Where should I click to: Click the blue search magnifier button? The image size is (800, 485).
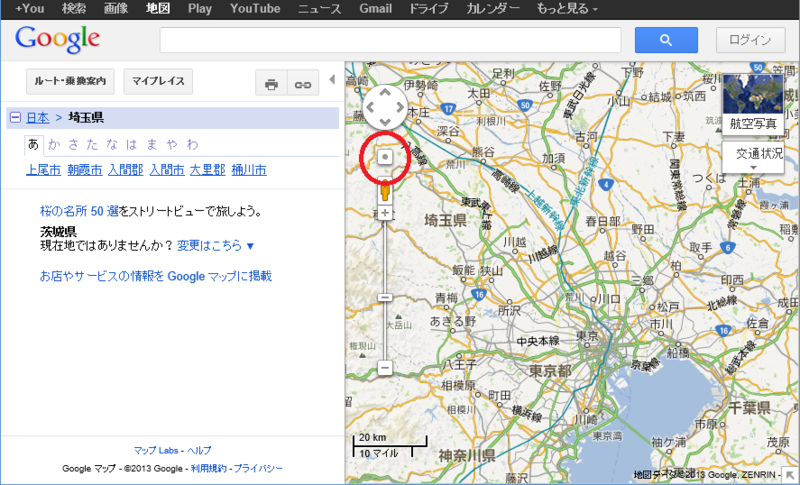666,40
